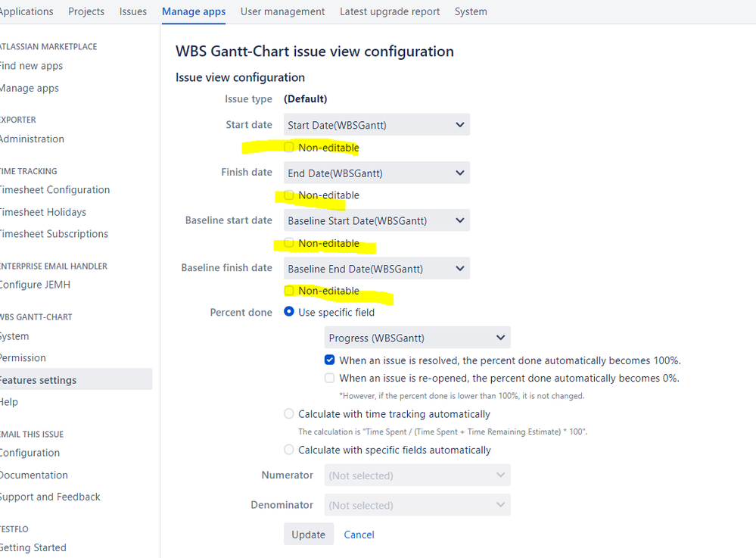Open the Start Date(WBSGantt) dropdown
This screenshot has height=558, width=756.
[377, 125]
